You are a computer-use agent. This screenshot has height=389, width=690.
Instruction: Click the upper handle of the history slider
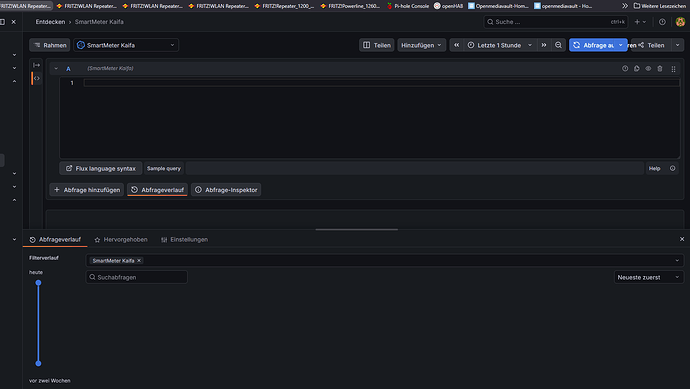(x=38, y=283)
